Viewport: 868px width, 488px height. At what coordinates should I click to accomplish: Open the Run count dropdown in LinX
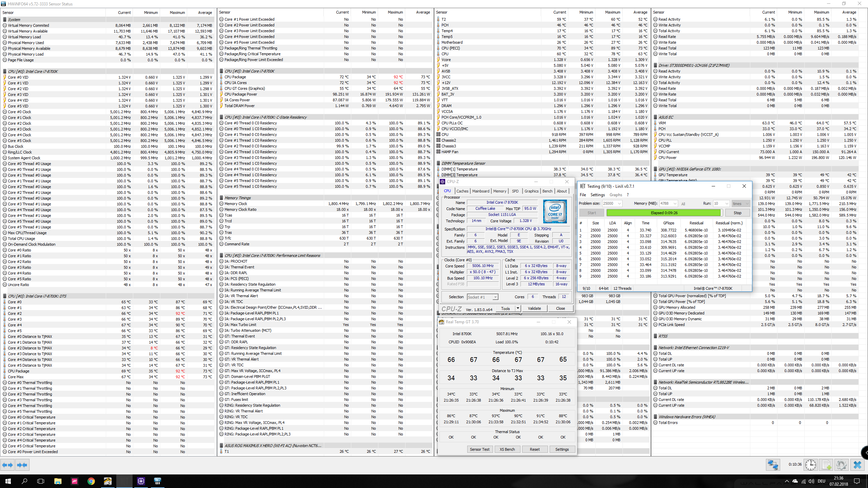pyautogui.click(x=727, y=203)
